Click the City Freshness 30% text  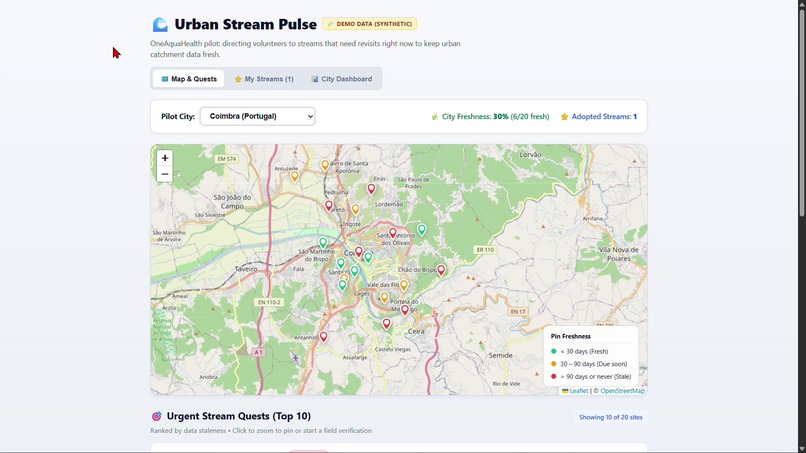(490, 117)
